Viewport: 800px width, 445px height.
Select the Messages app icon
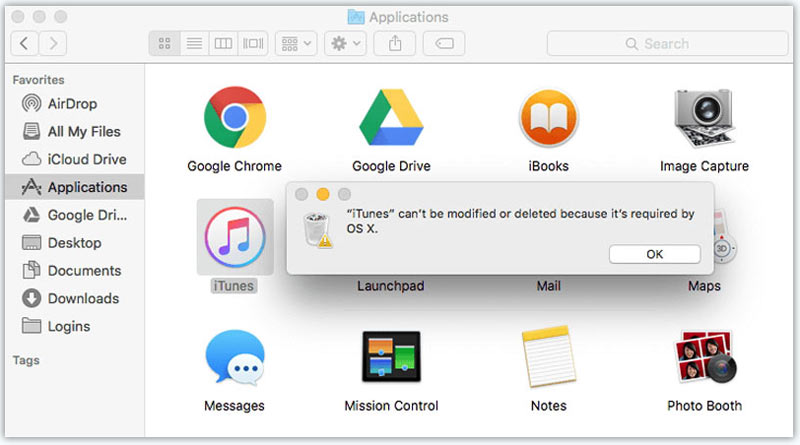[x=235, y=357]
